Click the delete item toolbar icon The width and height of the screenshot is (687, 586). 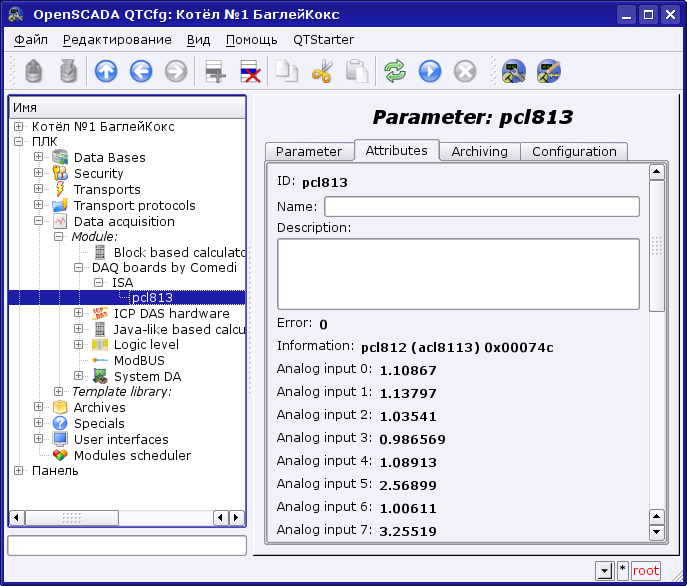[249, 71]
